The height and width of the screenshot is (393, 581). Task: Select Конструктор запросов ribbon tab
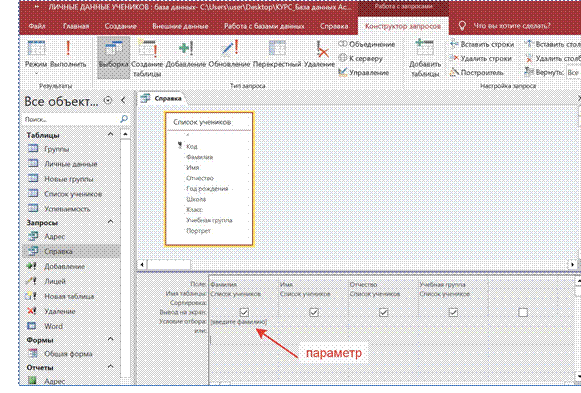[403, 26]
